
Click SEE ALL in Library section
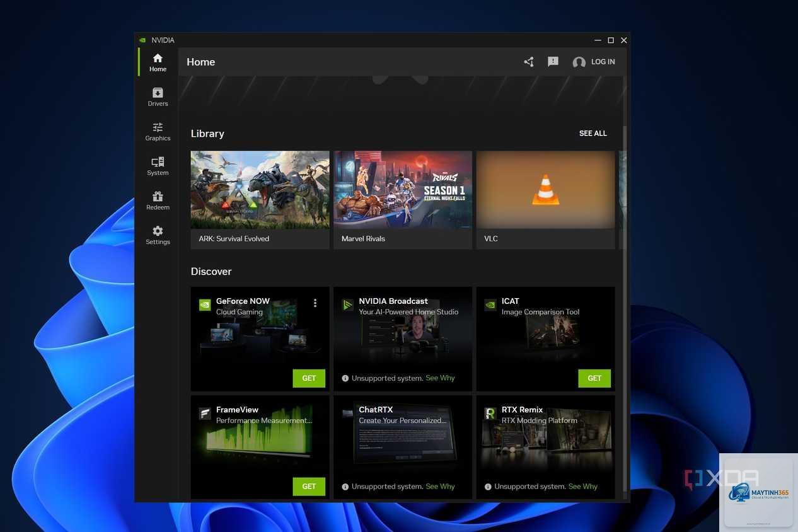point(593,134)
